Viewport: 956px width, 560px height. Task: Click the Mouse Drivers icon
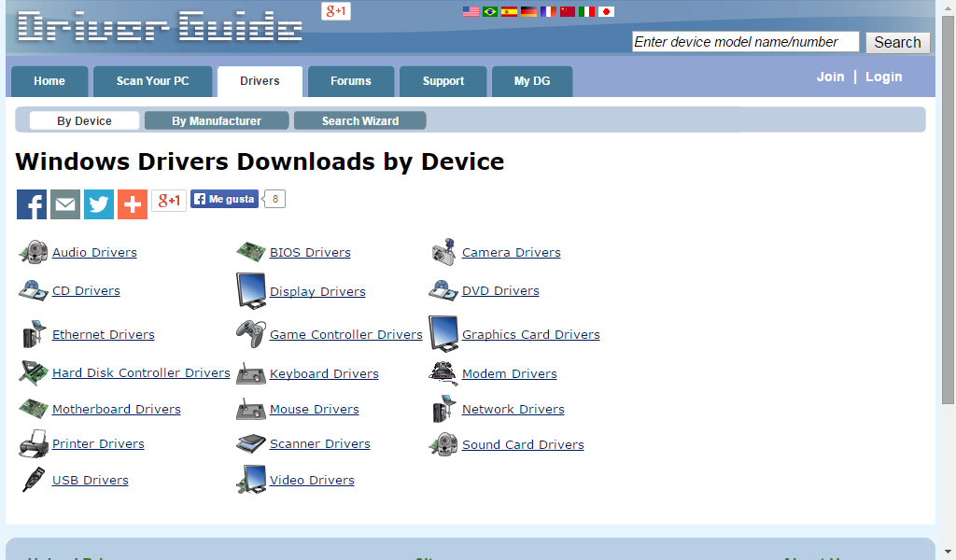251,408
